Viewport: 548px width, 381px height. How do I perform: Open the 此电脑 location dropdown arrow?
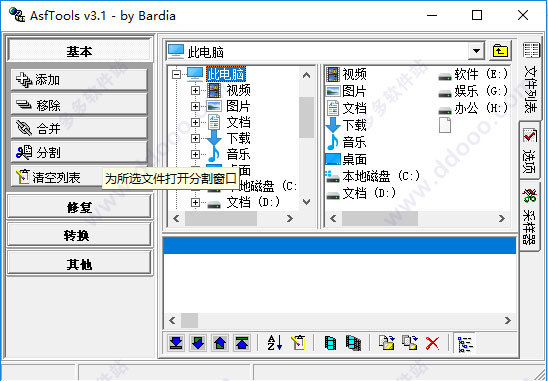tap(476, 51)
